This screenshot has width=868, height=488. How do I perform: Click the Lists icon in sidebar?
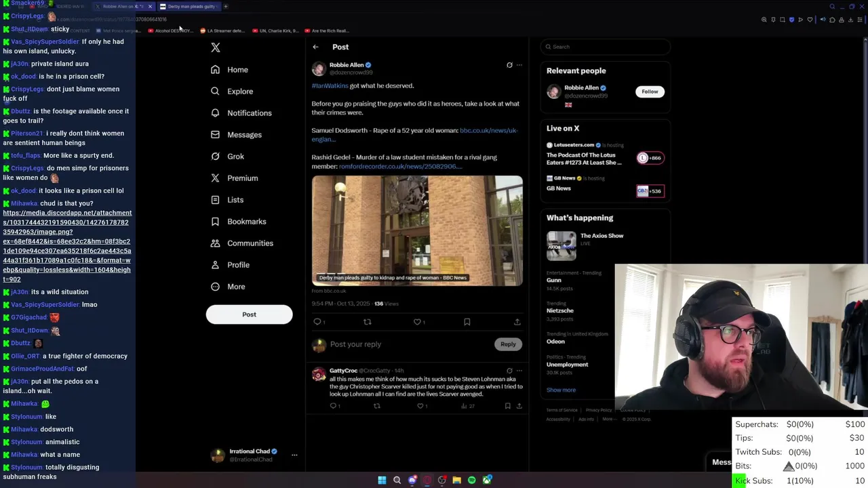(215, 200)
